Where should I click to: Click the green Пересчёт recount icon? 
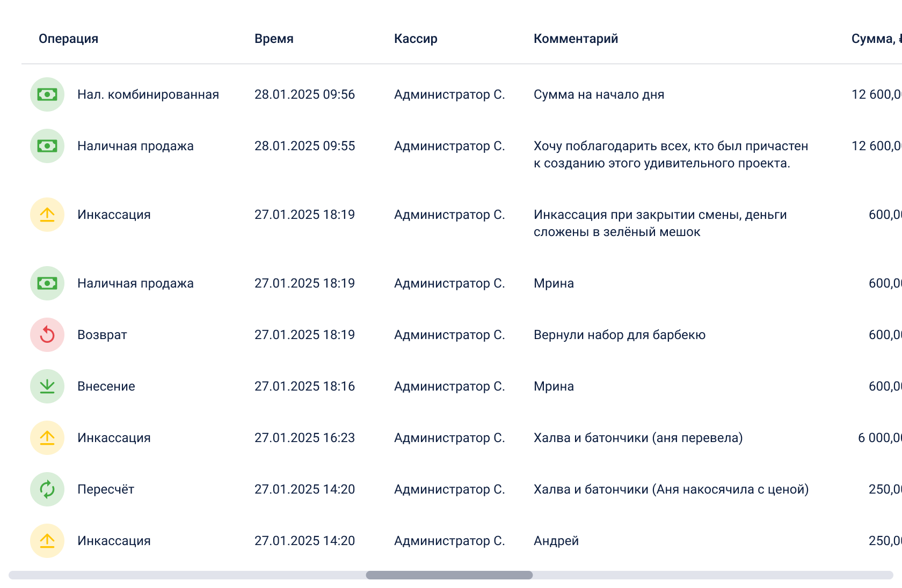[x=47, y=489]
